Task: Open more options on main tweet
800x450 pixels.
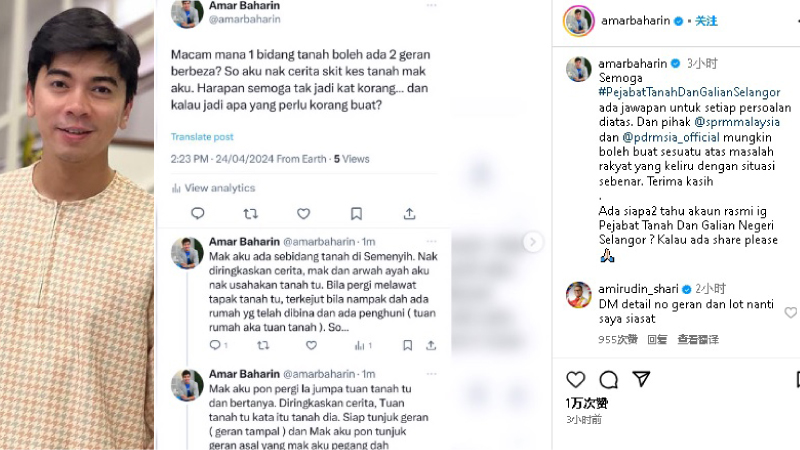Action: tap(432, 5)
